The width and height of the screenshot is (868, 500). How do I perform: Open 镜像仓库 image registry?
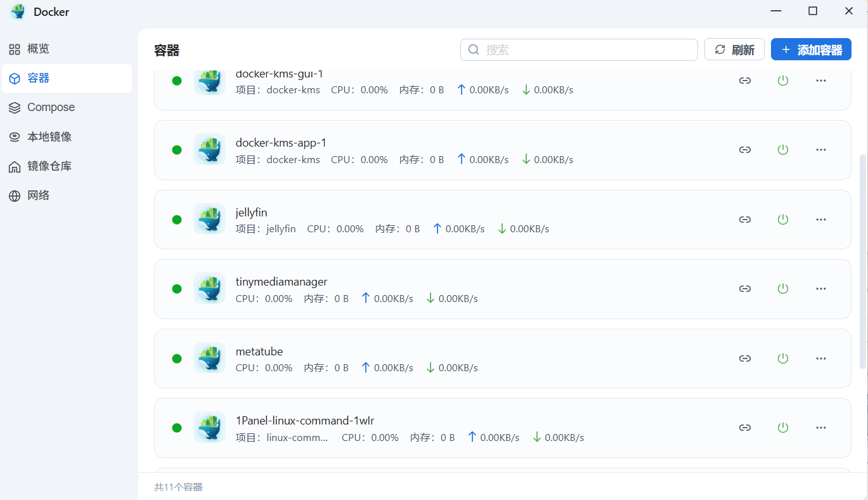(67, 166)
